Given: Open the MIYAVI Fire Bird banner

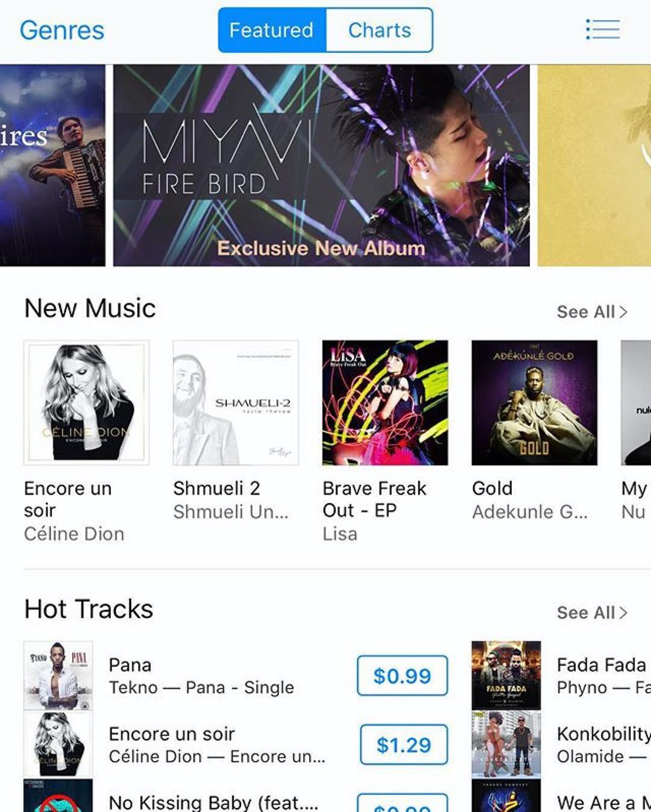Looking at the screenshot, I should 321,165.
